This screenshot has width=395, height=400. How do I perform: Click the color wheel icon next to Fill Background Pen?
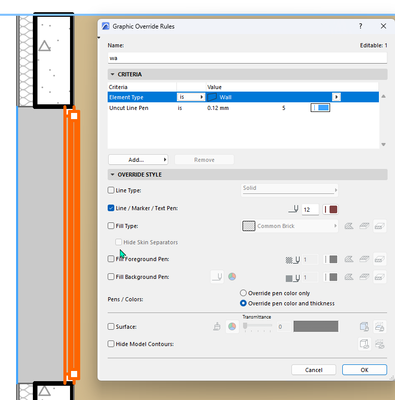[232, 277]
